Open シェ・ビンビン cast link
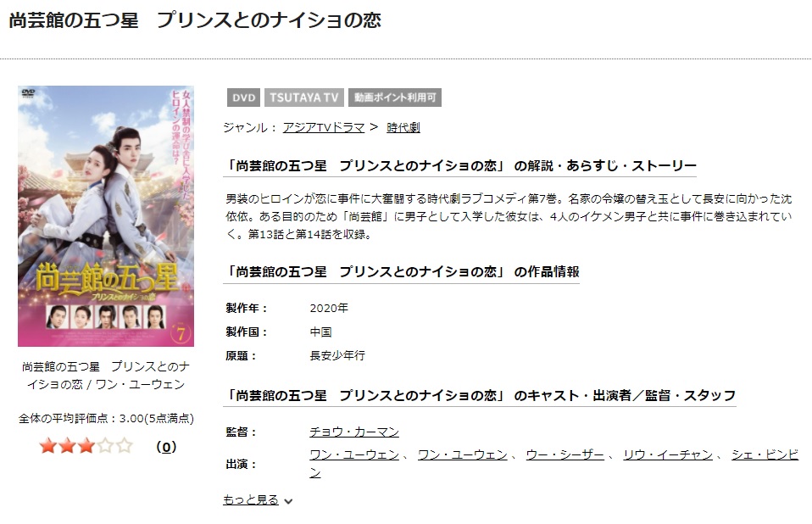Viewport: 812px width, 524px height. coord(765,454)
